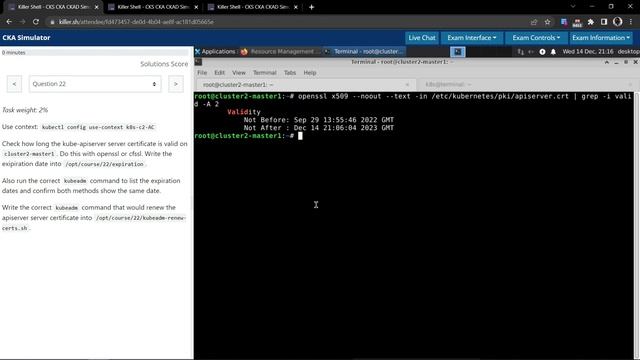Open the Chrome profile avatar

618,22
